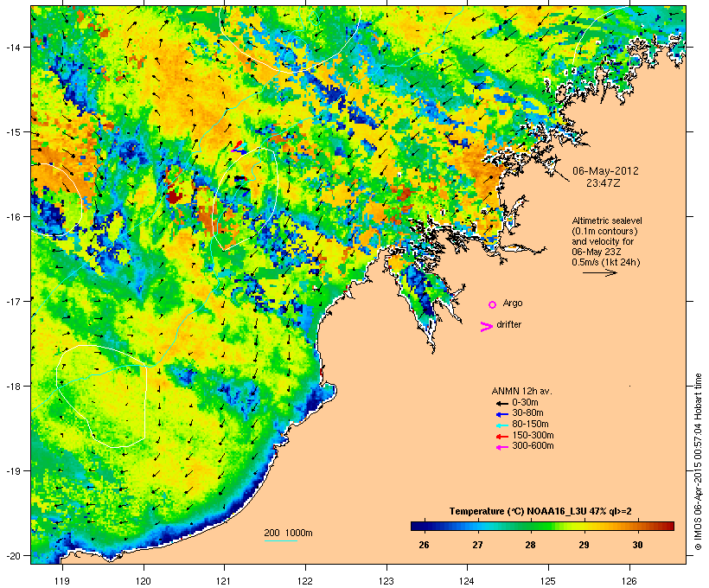This screenshot has width=709, height=588.
Task: Click the longitude label 120
Action: [x=144, y=581]
